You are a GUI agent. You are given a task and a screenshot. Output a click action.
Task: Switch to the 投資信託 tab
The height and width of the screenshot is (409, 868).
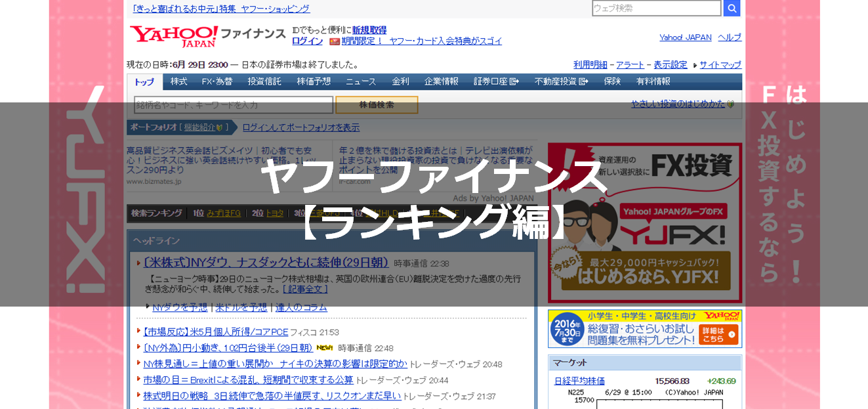click(x=264, y=81)
